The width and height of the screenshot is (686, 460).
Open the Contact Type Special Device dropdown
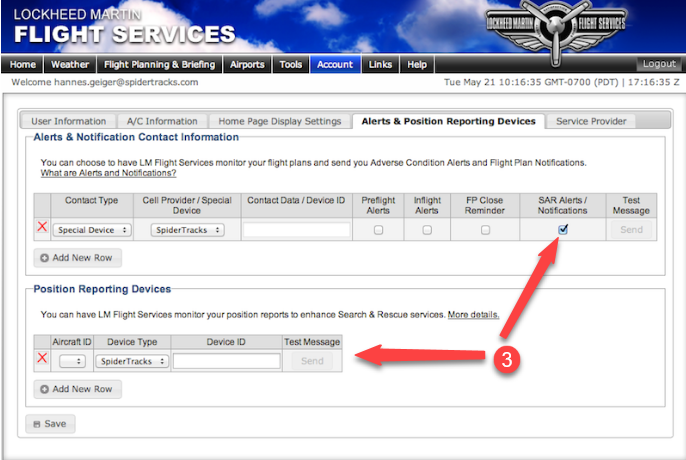pos(92,230)
